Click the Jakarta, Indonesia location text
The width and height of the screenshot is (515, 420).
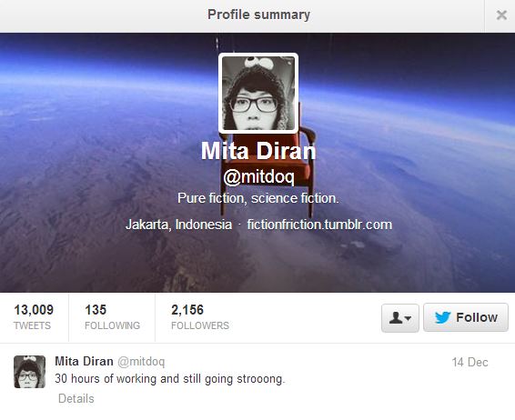click(178, 225)
